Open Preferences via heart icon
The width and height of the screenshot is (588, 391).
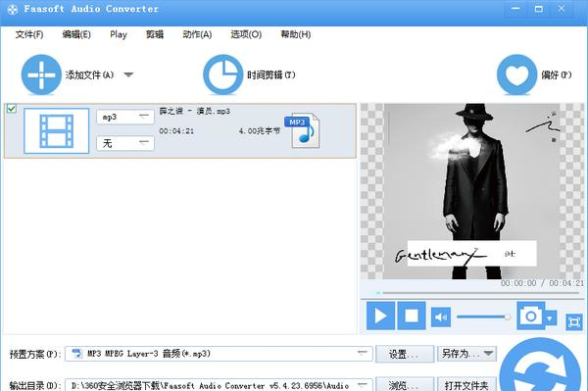(516, 74)
